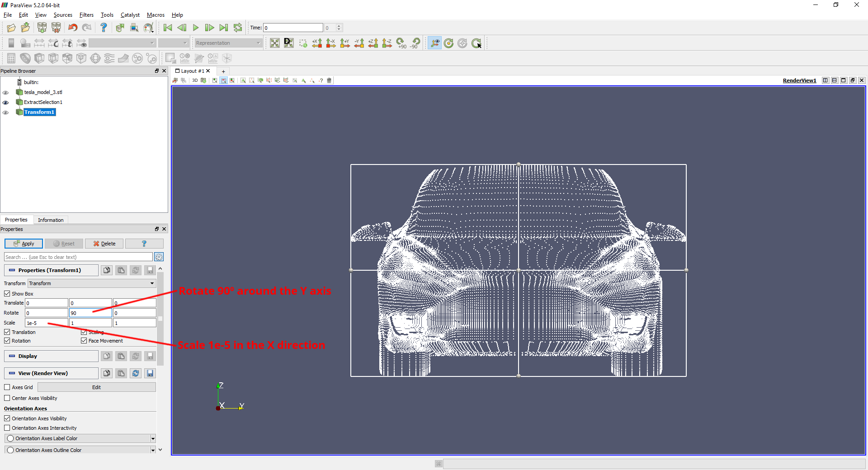Toggle advanced properties gear icon
This screenshot has width=868, height=470.
(159, 257)
